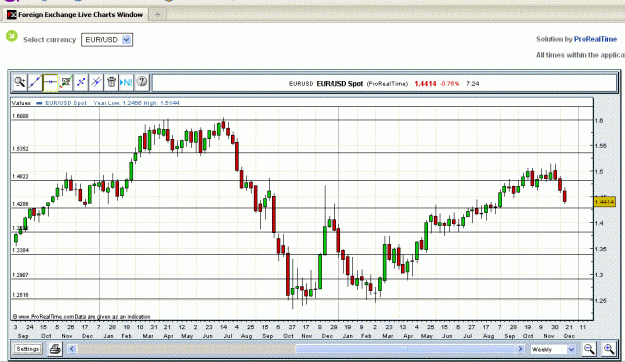The width and height of the screenshot is (625, 362).
Task: Select the parallel lines drawing tool
Action: pyautogui.click(x=96, y=83)
